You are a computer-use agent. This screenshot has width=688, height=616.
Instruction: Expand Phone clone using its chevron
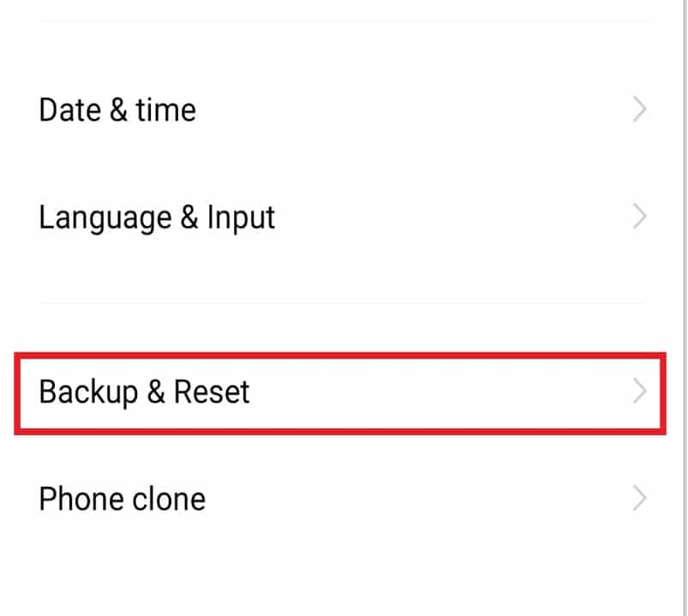pyautogui.click(x=640, y=498)
